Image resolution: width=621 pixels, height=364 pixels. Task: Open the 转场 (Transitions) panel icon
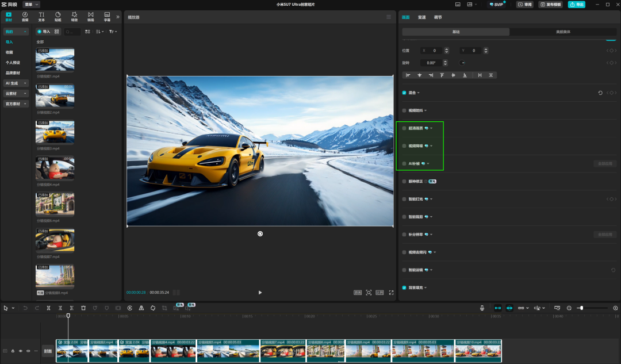(x=90, y=17)
